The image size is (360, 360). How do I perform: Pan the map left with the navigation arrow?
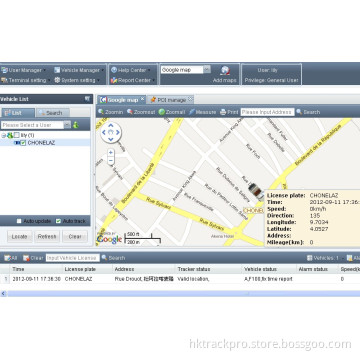click(104, 133)
